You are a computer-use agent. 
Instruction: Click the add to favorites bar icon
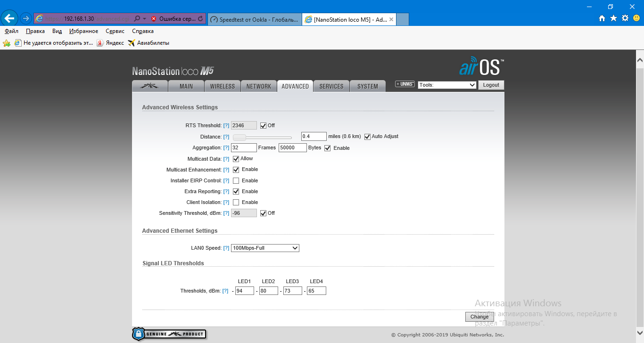tap(7, 43)
